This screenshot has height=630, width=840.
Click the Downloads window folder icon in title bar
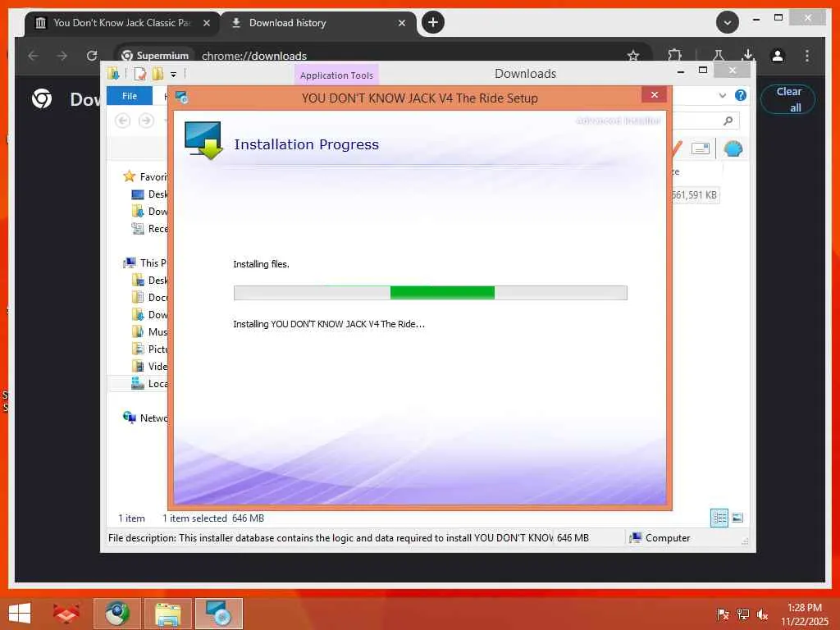113,73
